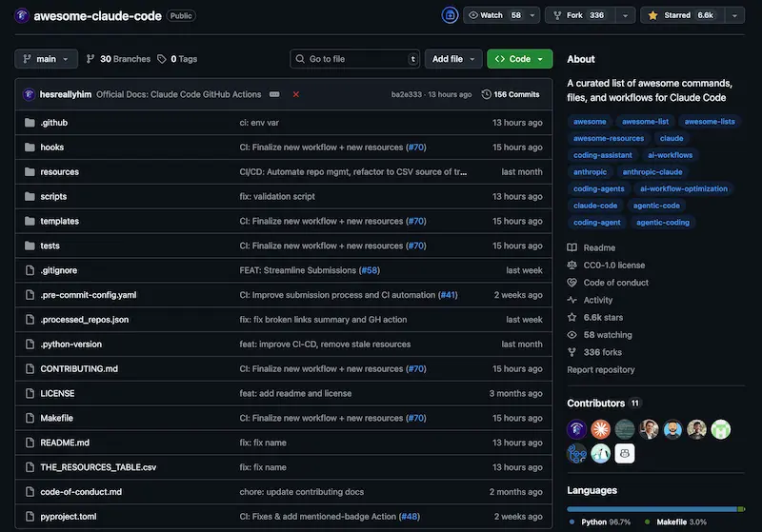Select the ai-workflow-optimization topic tag
Image resolution: width=762 pixels, height=532 pixels.
[683, 188]
